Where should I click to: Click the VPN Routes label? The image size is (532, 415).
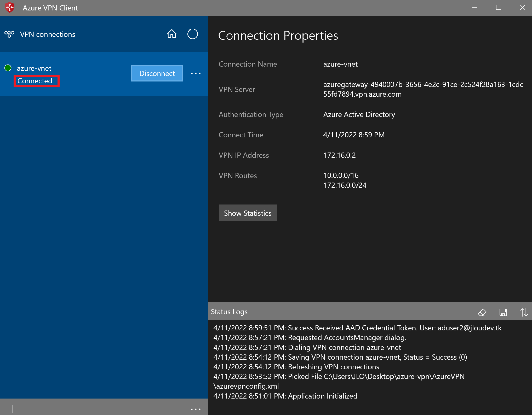click(x=238, y=176)
